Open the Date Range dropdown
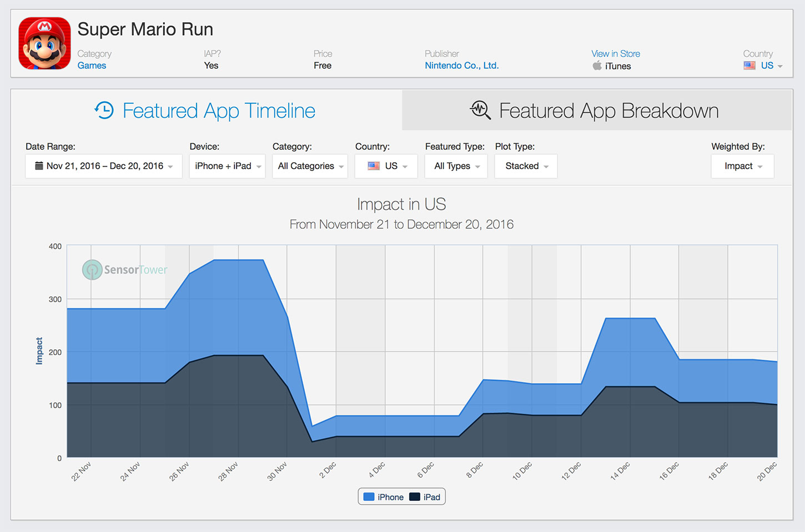The height and width of the screenshot is (532, 805). coord(104,166)
